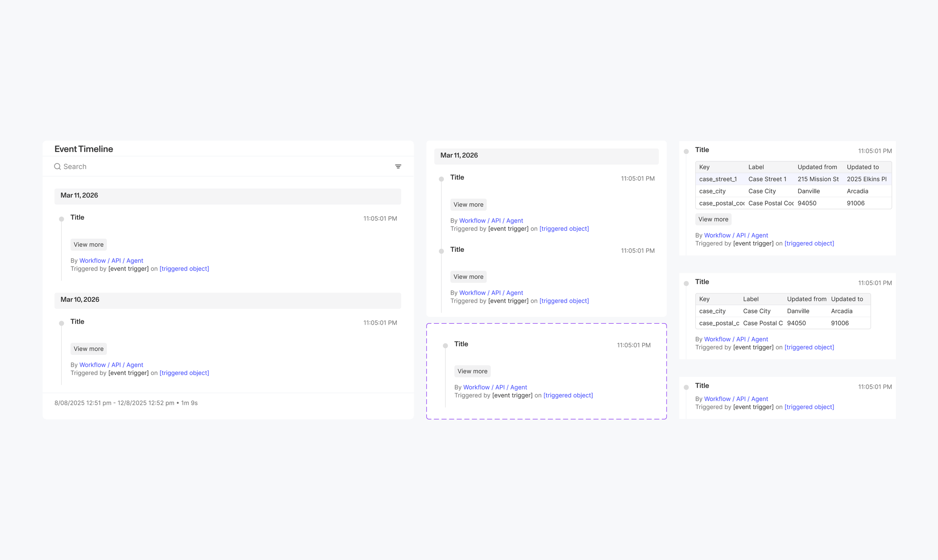Screen dimensions: 938x560
Task: Select the Mar 10, 2026 date header
Action: tap(228, 300)
